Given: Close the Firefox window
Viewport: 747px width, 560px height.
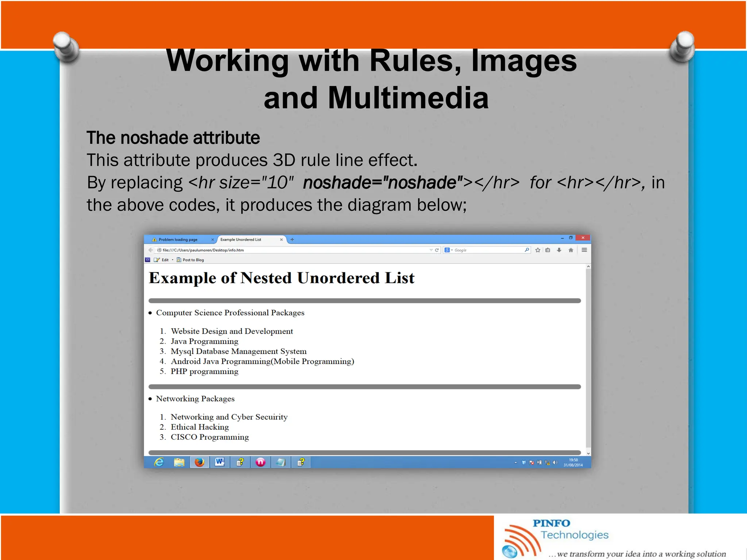Looking at the screenshot, I should (583, 238).
